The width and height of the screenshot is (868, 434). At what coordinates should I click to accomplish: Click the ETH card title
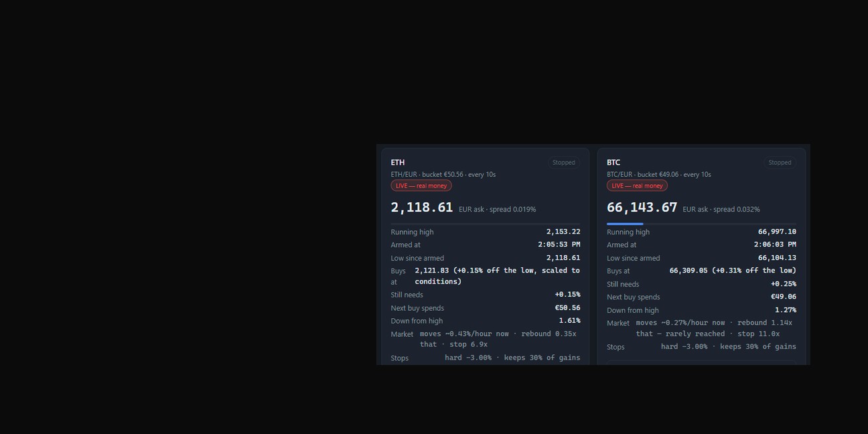click(398, 163)
